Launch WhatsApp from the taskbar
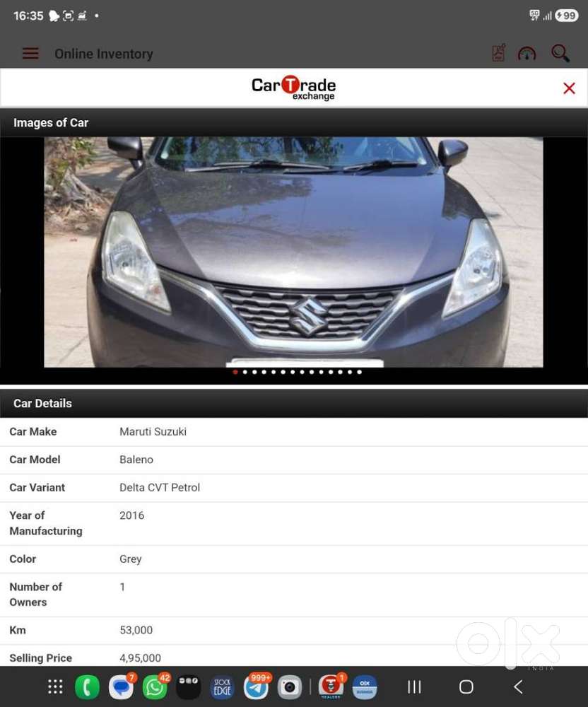This screenshot has height=707, width=588. pyautogui.click(x=155, y=686)
